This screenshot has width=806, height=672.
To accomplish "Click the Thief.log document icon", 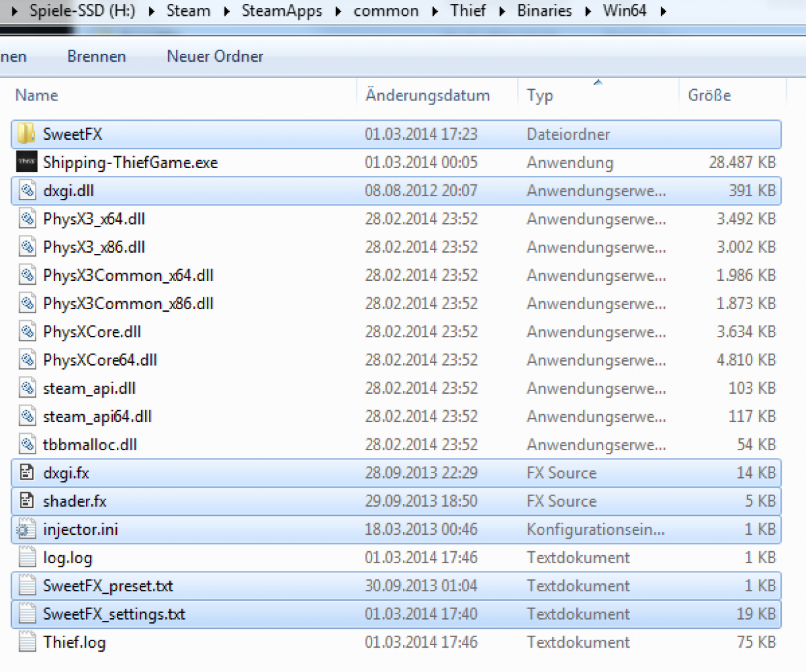I will [27, 642].
